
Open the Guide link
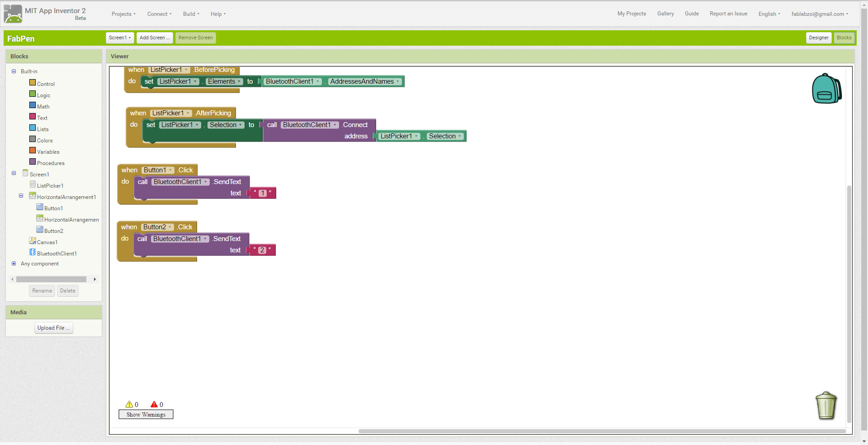coord(692,14)
